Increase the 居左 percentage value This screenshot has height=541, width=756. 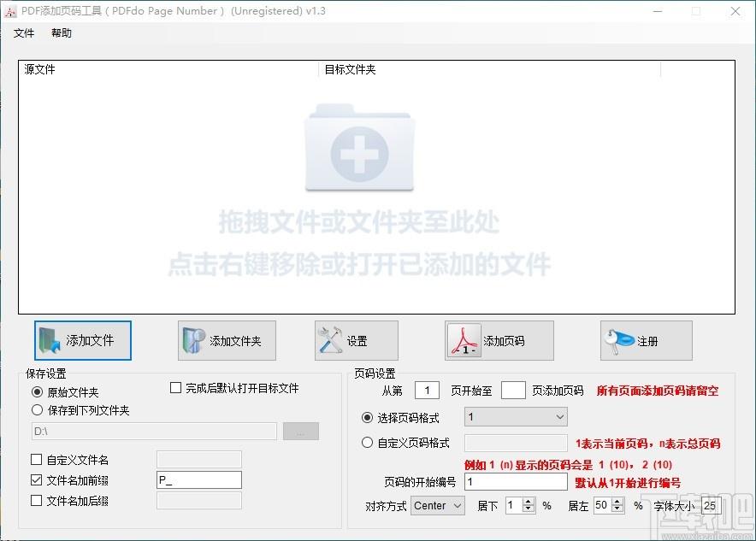(617, 502)
